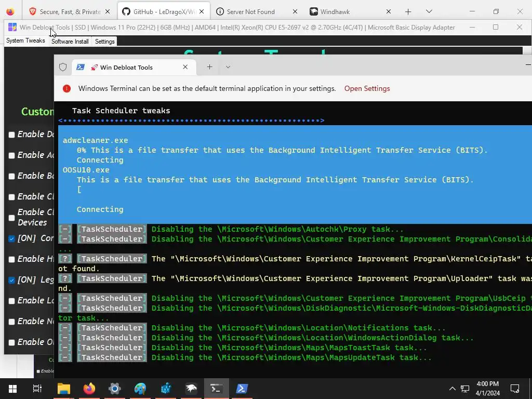Open Task View from the taskbar

tap(37, 389)
